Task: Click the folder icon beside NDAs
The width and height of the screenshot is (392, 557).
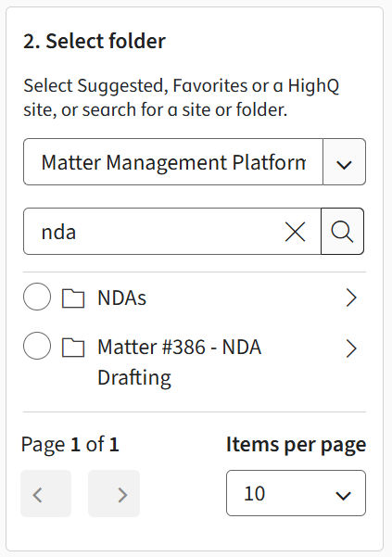Action: coord(73,297)
